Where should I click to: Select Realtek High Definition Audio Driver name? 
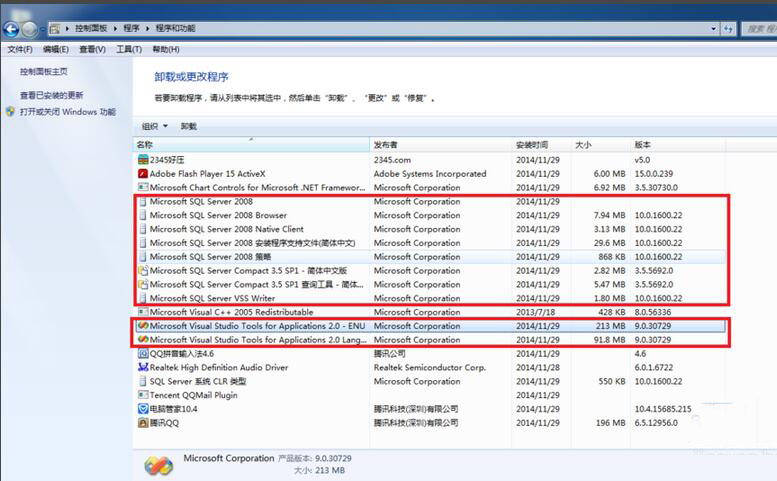pos(219,368)
